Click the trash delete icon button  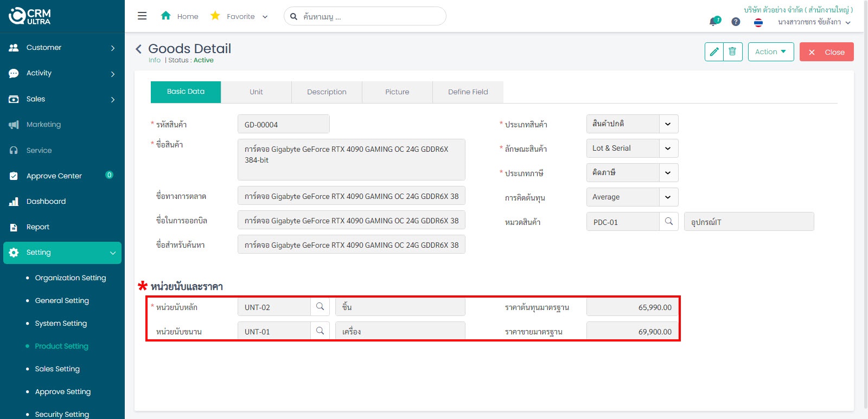(732, 52)
